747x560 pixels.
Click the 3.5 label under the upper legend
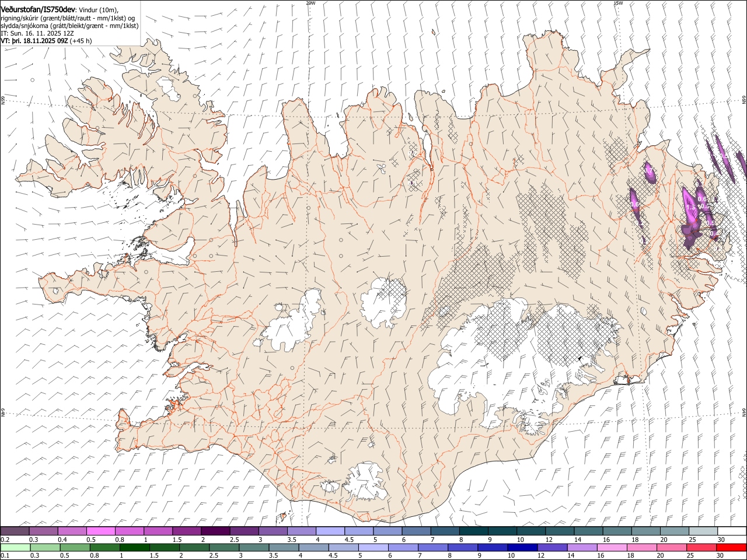click(291, 540)
